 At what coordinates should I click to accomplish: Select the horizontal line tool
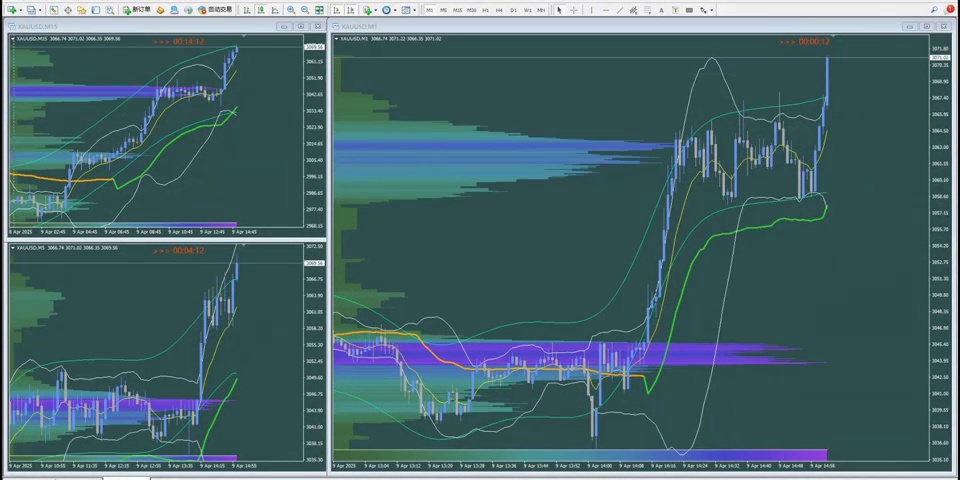606,10
